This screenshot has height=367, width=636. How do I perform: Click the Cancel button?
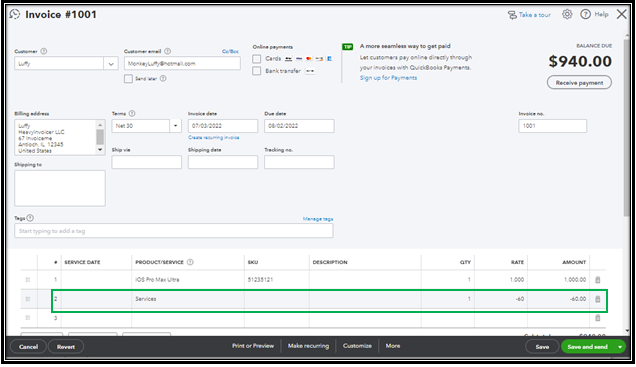click(28, 347)
